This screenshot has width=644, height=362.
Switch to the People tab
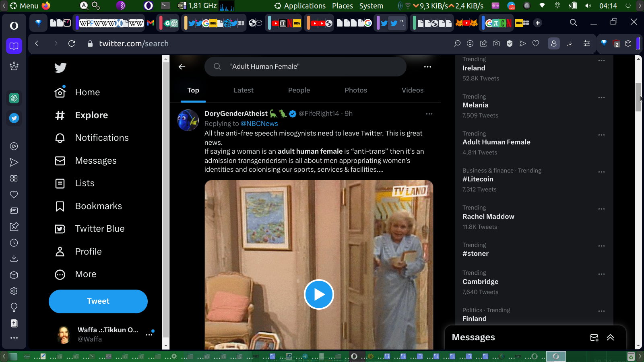tap(299, 90)
